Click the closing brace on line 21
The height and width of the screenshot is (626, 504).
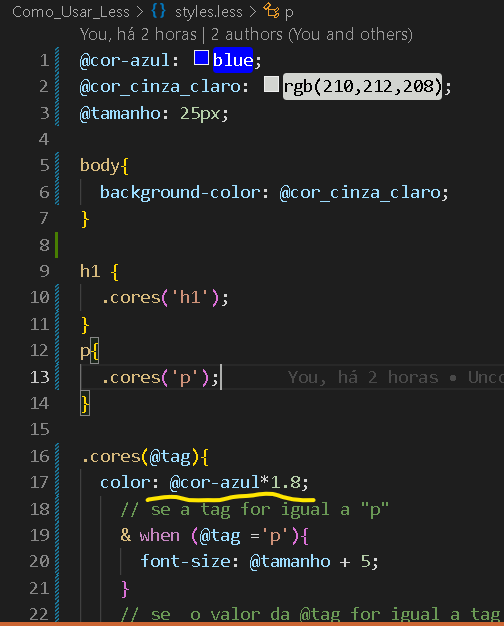[x=125, y=589]
